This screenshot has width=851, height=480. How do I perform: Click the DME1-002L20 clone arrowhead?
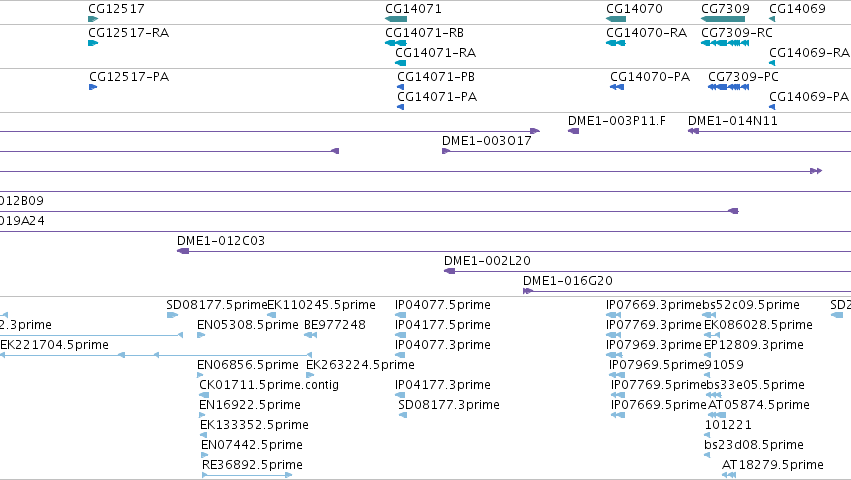tap(449, 271)
